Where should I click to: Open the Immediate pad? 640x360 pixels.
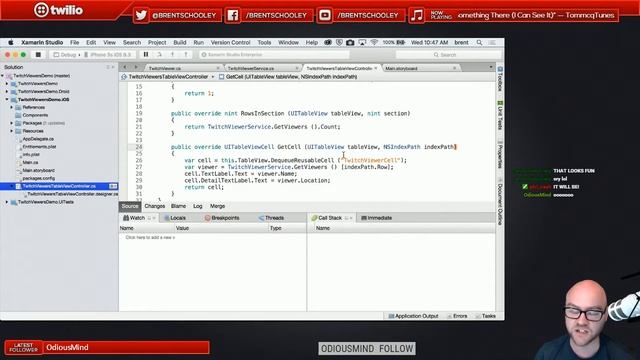tap(376, 218)
